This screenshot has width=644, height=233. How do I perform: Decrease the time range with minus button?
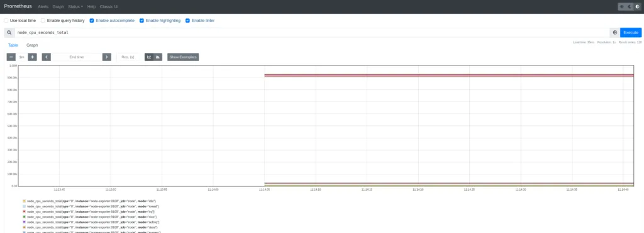tap(11, 57)
